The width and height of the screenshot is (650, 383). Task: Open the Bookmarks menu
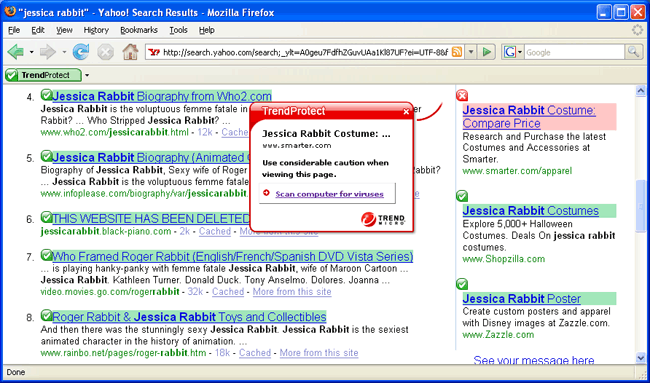point(139,30)
